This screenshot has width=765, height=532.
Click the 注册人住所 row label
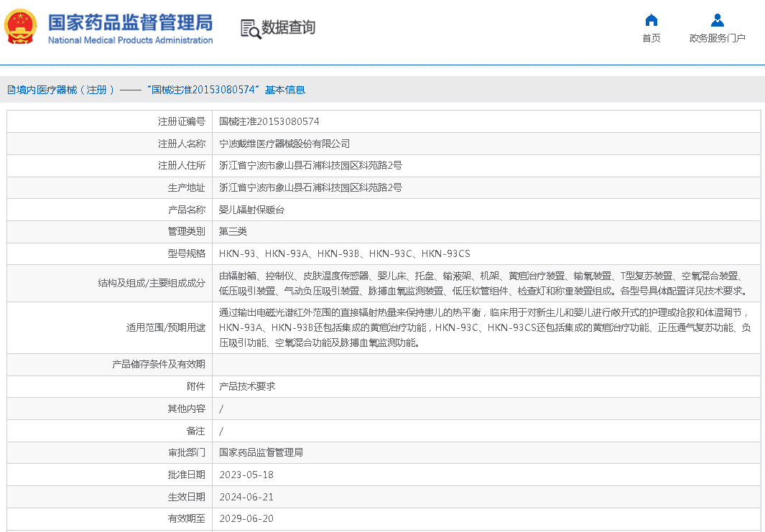pyautogui.click(x=182, y=165)
